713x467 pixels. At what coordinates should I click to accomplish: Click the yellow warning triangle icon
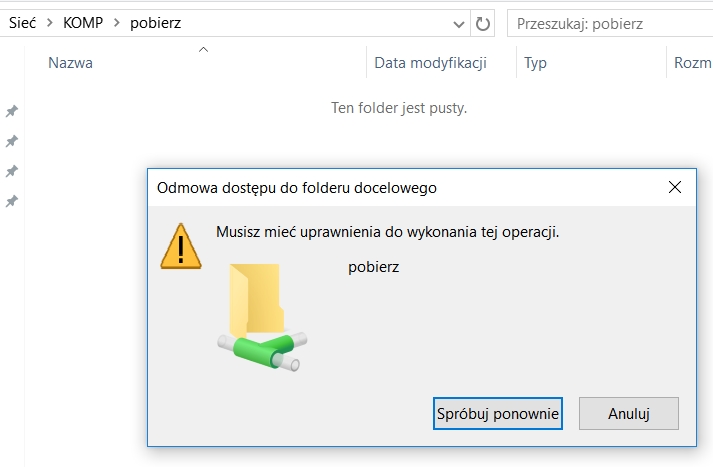click(x=181, y=246)
